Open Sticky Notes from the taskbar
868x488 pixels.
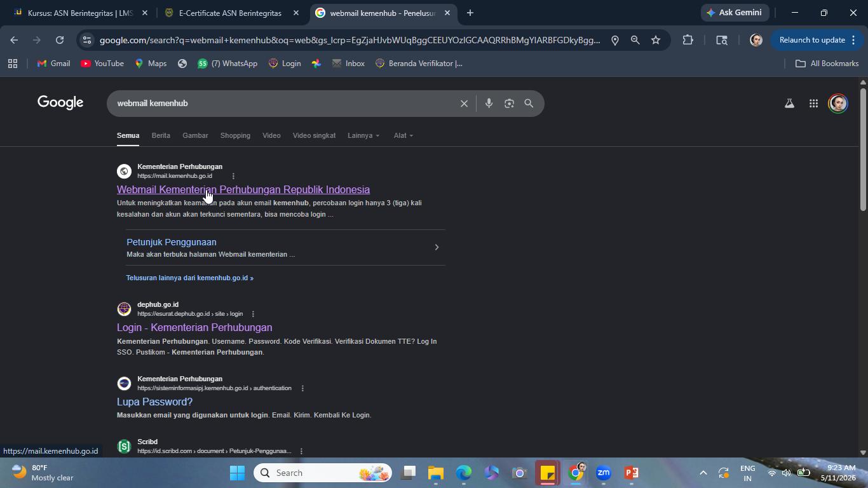pyautogui.click(x=548, y=473)
